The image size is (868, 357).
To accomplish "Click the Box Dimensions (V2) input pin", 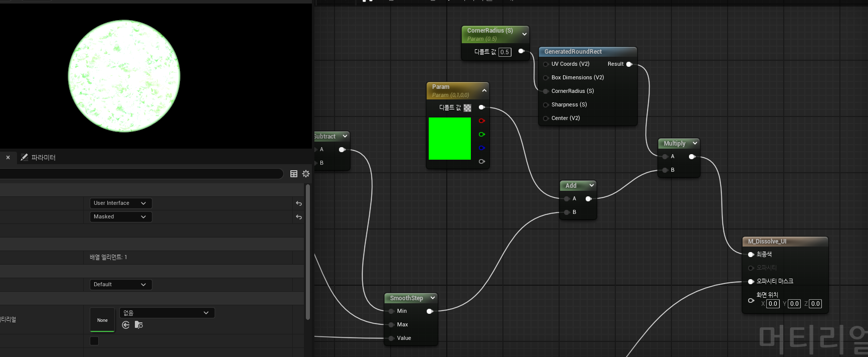I will tap(546, 78).
